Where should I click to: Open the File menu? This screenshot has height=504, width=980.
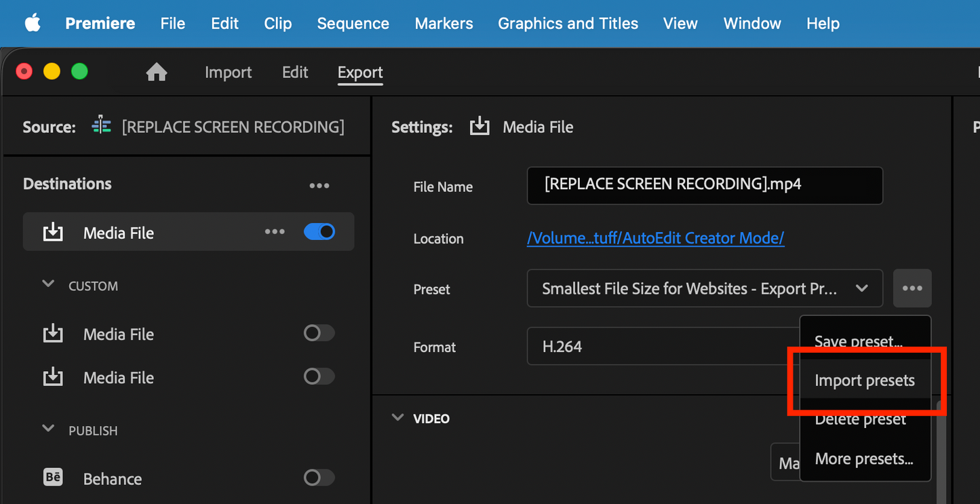point(173,23)
